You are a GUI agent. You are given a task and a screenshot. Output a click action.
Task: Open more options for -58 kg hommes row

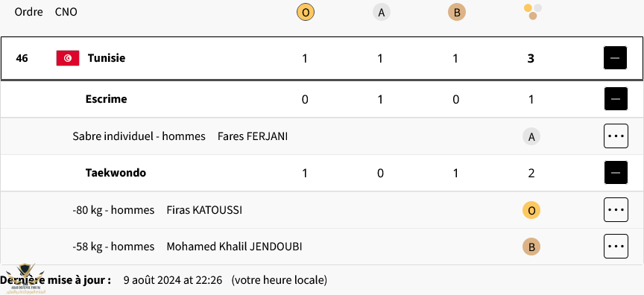tap(616, 246)
